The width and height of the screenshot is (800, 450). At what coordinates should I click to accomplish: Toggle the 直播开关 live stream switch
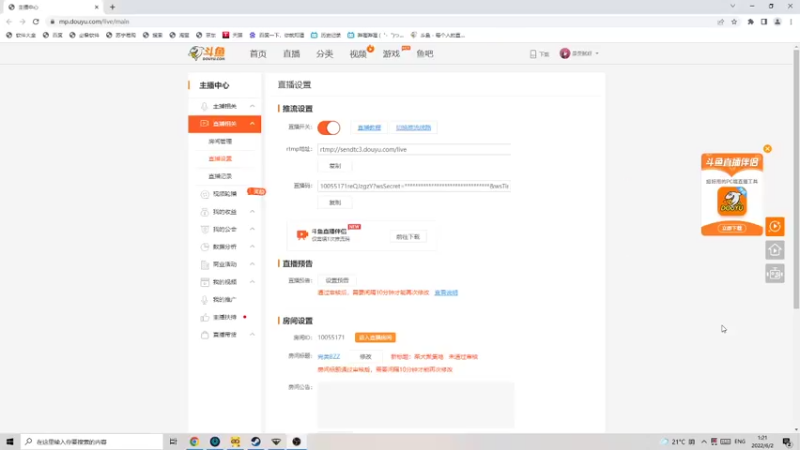(329, 128)
